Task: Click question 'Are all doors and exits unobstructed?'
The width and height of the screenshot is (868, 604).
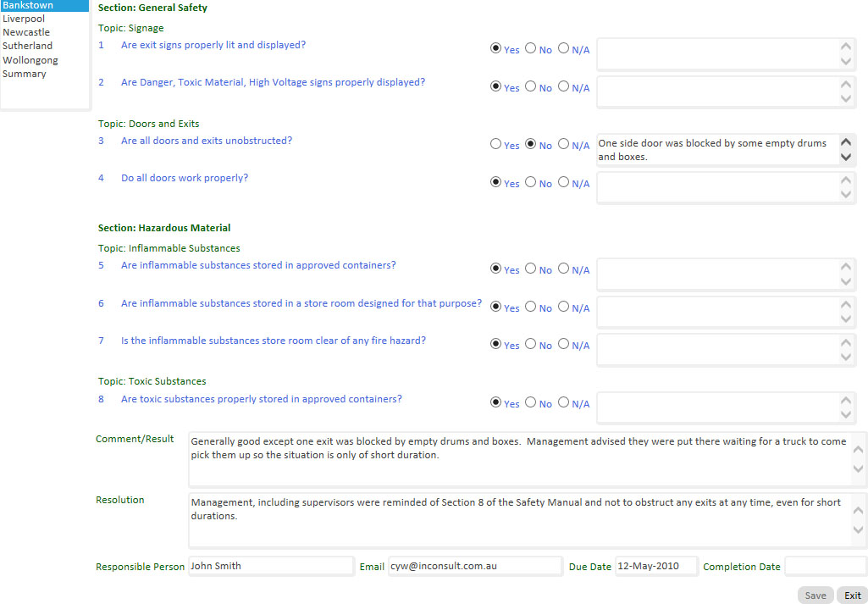Action: tap(207, 141)
